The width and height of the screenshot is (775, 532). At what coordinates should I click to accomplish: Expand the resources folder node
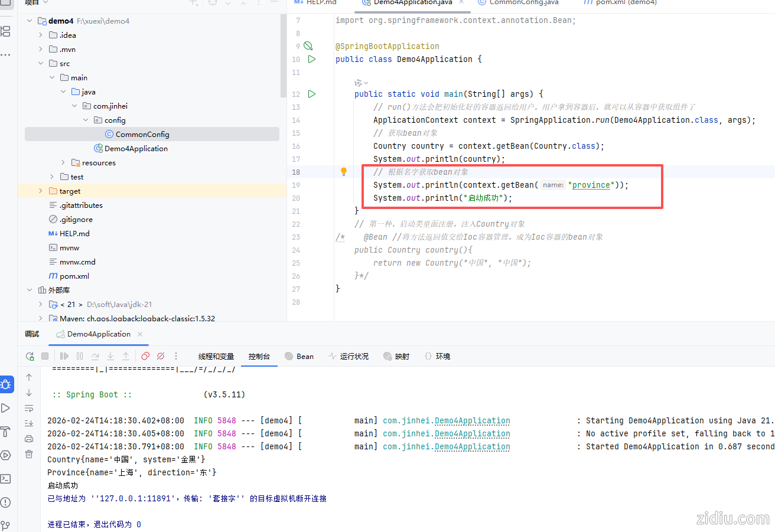pyautogui.click(x=63, y=162)
